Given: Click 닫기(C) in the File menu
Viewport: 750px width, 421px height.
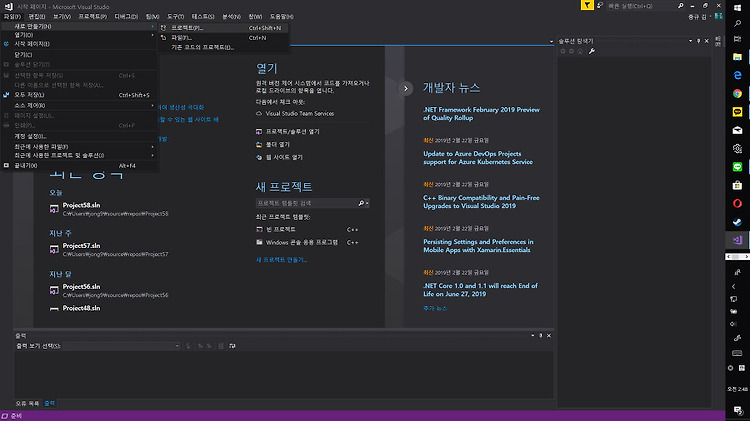Looking at the screenshot, I should (79, 55).
